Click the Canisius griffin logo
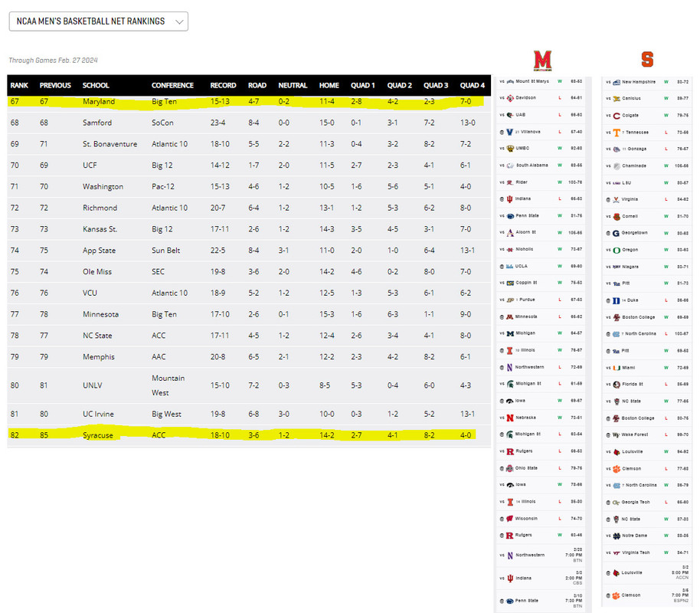This screenshot has height=613, width=700. point(617,99)
